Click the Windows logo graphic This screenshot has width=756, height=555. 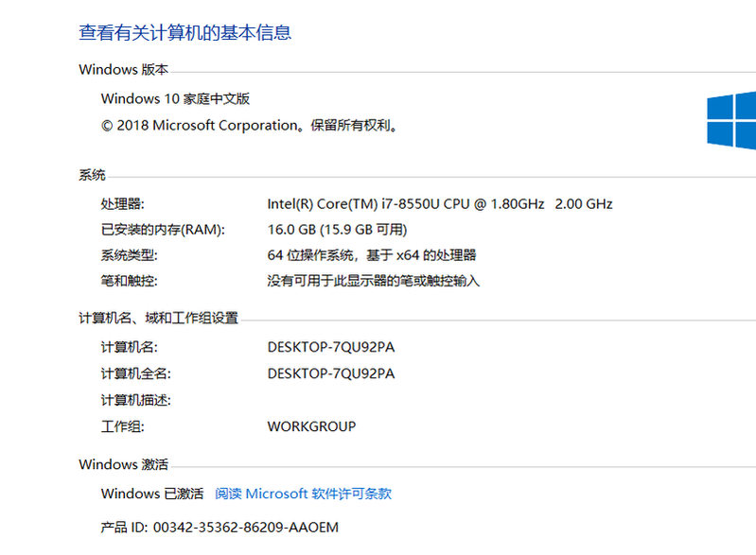click(731, 120)
